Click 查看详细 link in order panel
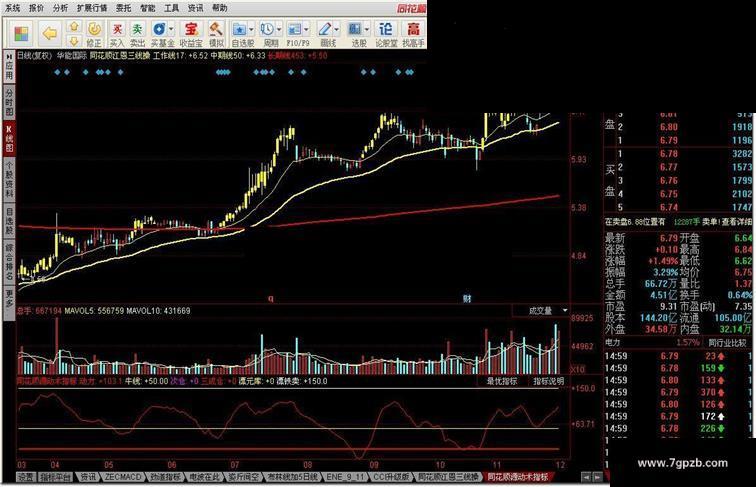The width and height of the screenshot is (756, 487). point(736,222)
